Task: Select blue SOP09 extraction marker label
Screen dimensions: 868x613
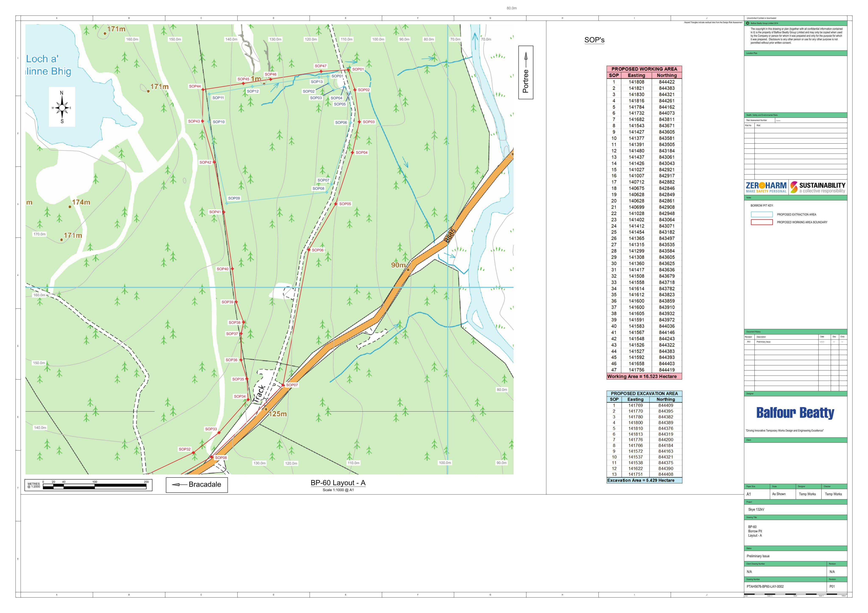Action: click(234, 198)
